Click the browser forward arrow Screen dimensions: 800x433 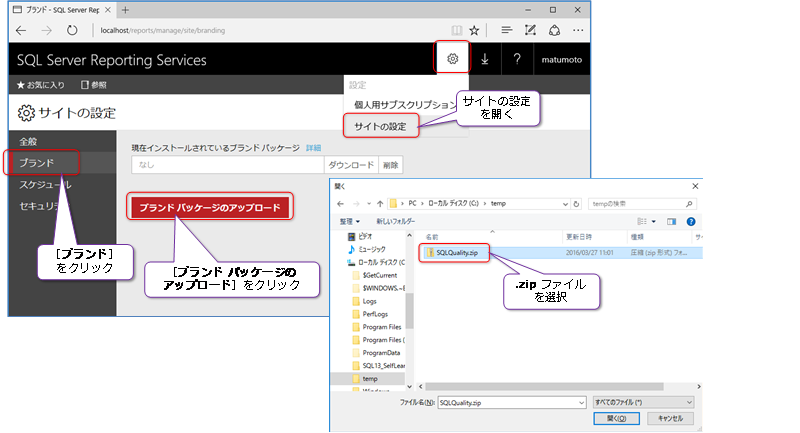point(46,31)
